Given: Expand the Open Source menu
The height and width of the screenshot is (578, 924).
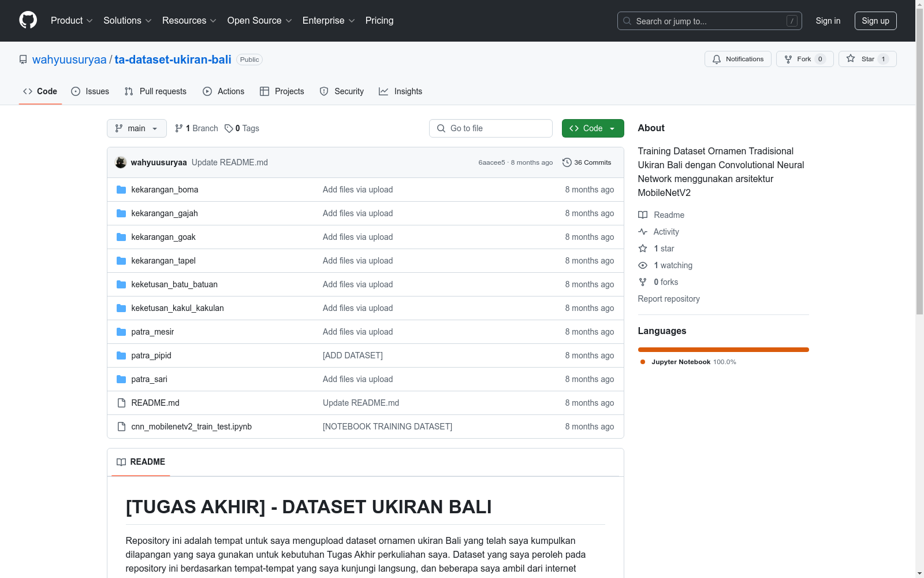Looking at the screenshot, I should coord(260,20).
